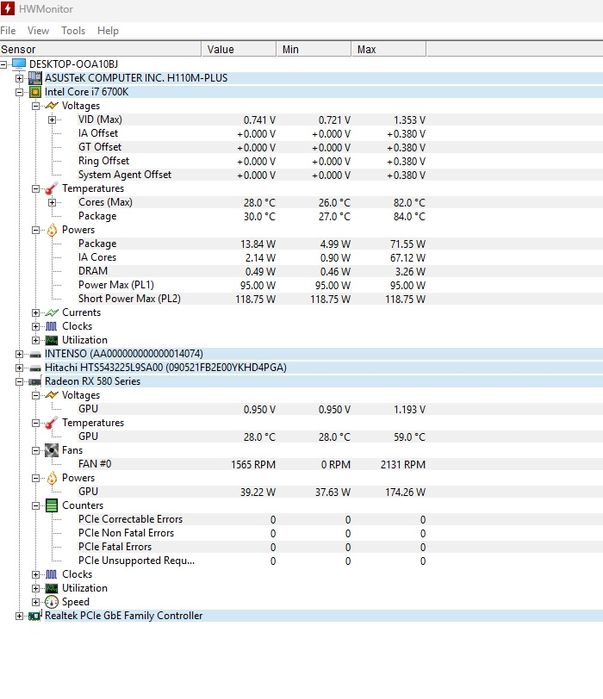Screen dimensions: 603x699
Task: Click the Value column header
Action: pyautogui.click(x=238, y=49)
